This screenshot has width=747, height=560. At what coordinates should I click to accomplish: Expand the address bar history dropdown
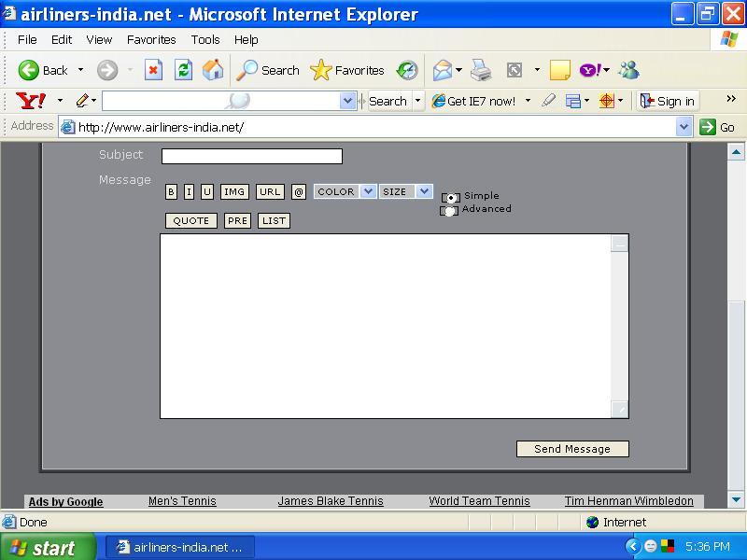tap(684, 127)
